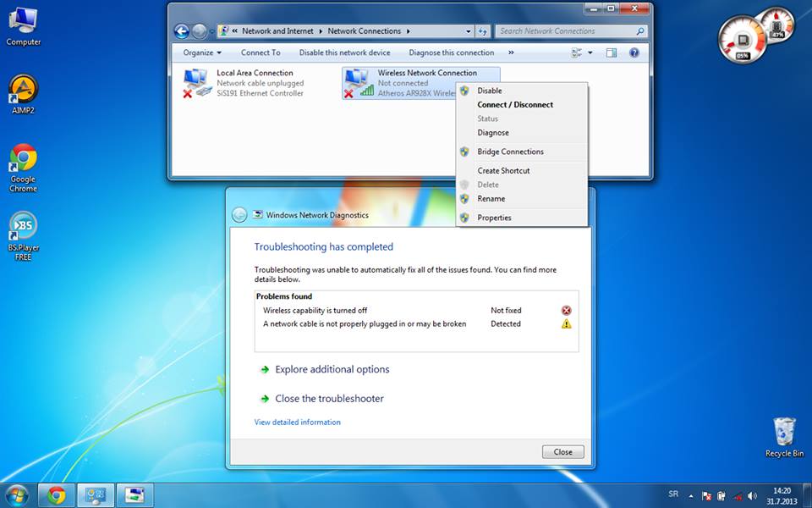812x508 pixels.
Task: Go forward in Network Connections window
Action: pos(199,31)
